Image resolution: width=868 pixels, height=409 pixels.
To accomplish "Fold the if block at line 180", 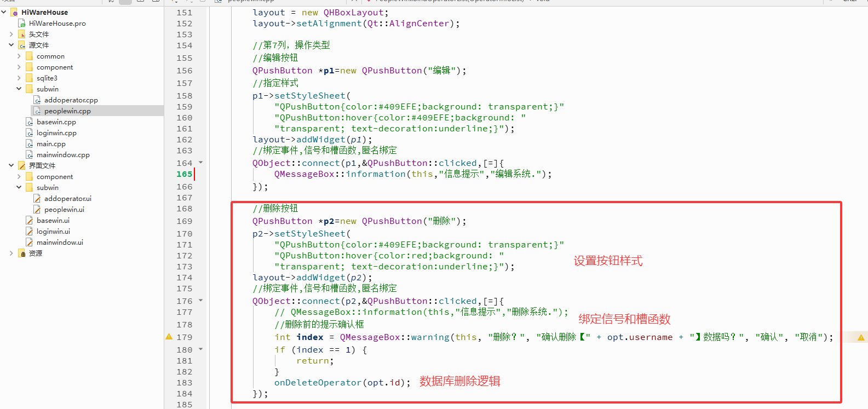I will [201, 349].
